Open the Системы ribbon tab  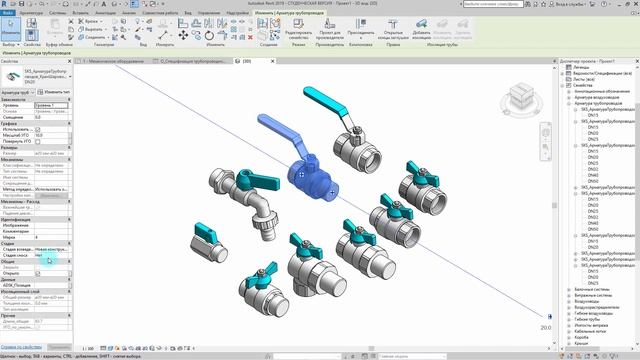pyautogui.click(x=58, y=13)
